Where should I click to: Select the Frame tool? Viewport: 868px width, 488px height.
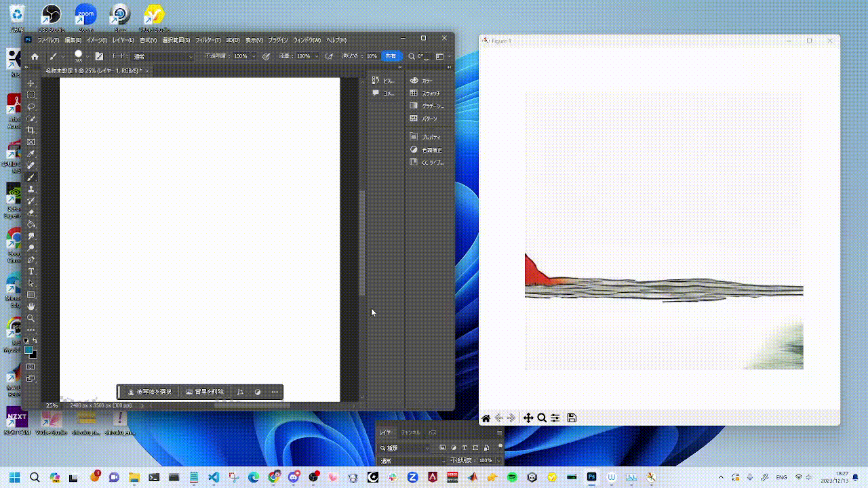click(31, 142)
